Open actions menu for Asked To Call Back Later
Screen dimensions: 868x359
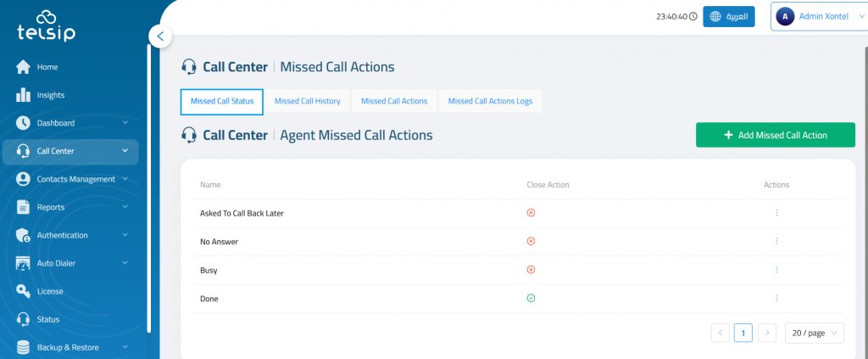coord(776,213)
